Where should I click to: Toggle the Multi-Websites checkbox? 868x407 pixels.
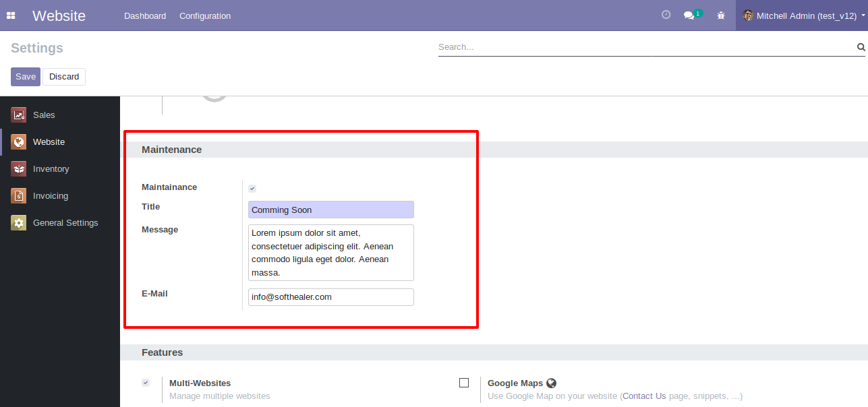[x=146, y=383]
